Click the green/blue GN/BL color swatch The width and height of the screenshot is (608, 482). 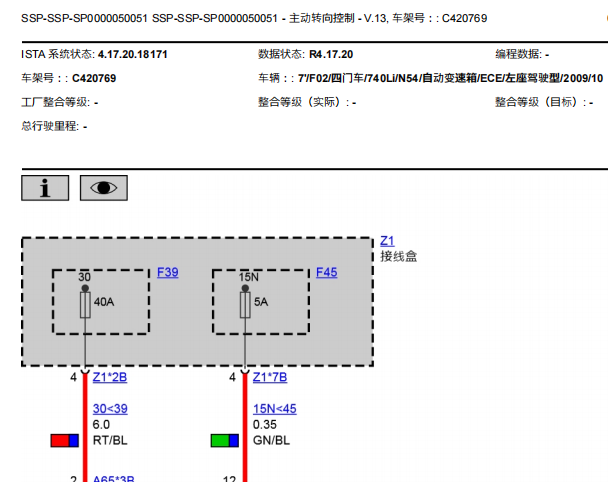tap(225, 441)
